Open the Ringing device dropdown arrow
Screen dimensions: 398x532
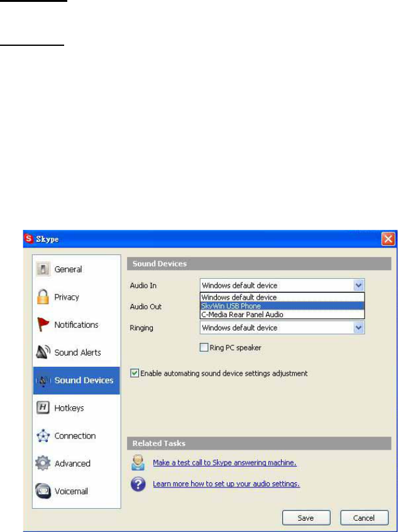[358, 328]
